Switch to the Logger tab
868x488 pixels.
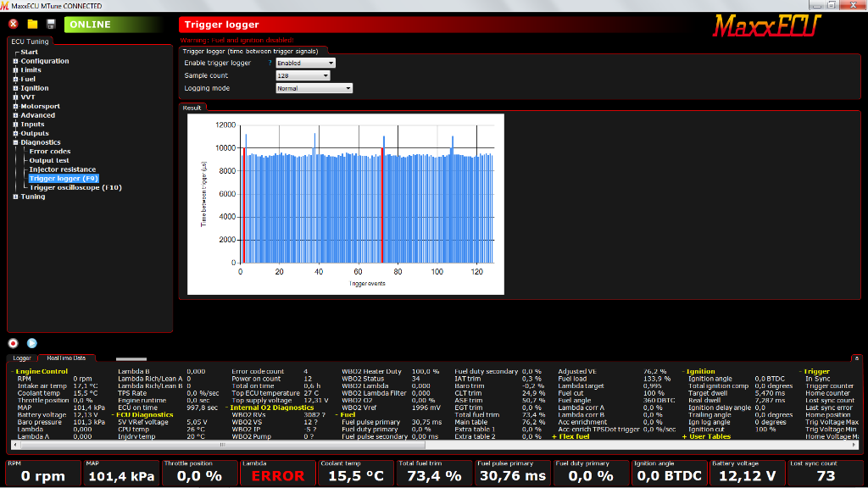pyautogui.click(x=22, y=358)
